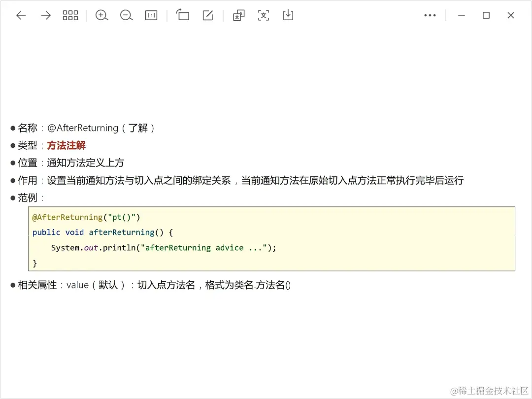Go to the previous image with back arrow
This screenshot has width=532, height=399.
click(x=21, y=15)
